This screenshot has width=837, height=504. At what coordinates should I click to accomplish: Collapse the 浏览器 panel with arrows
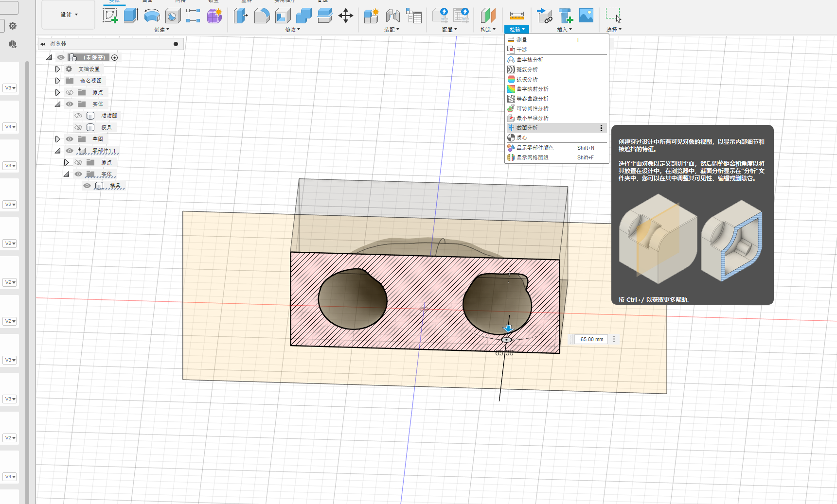point(43,44)
